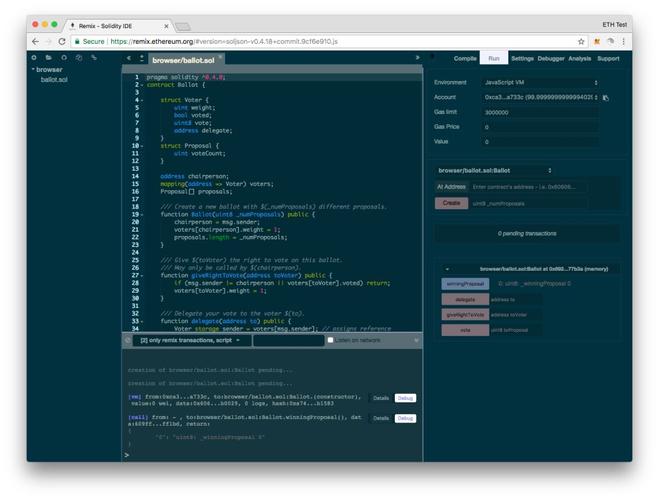Switch to the Analysis tab
659x500 pixels.
[580, 58]
